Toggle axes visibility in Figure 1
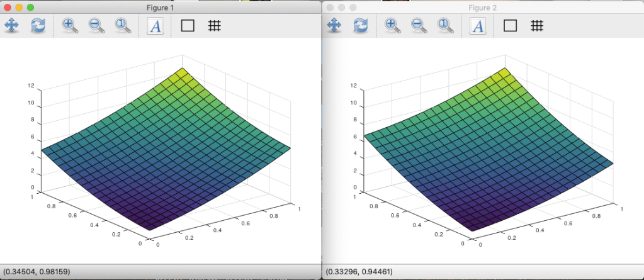This screenshot has width=644, height=280. click(x=188, y=26)
